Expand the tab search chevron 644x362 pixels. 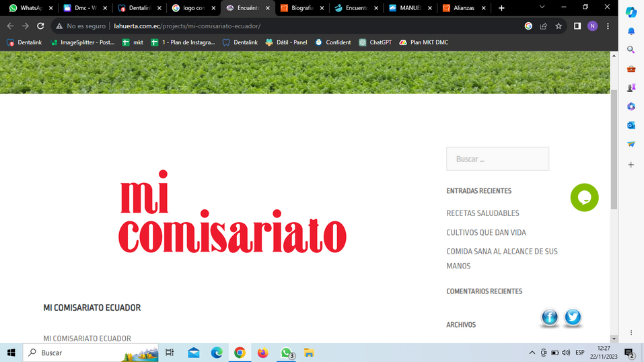(542, 7)
